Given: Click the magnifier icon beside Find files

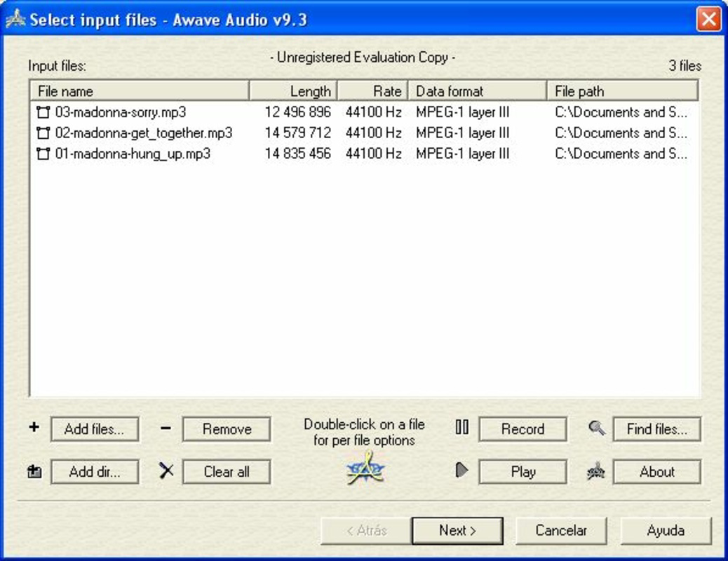Looking at the screenshot, I should coord(597,428).
